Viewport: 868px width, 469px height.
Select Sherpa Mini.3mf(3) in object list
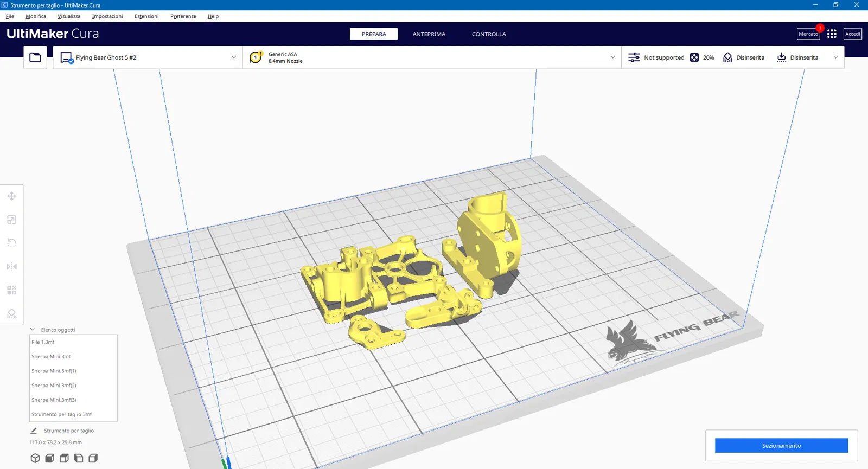[x=73, y=400]
